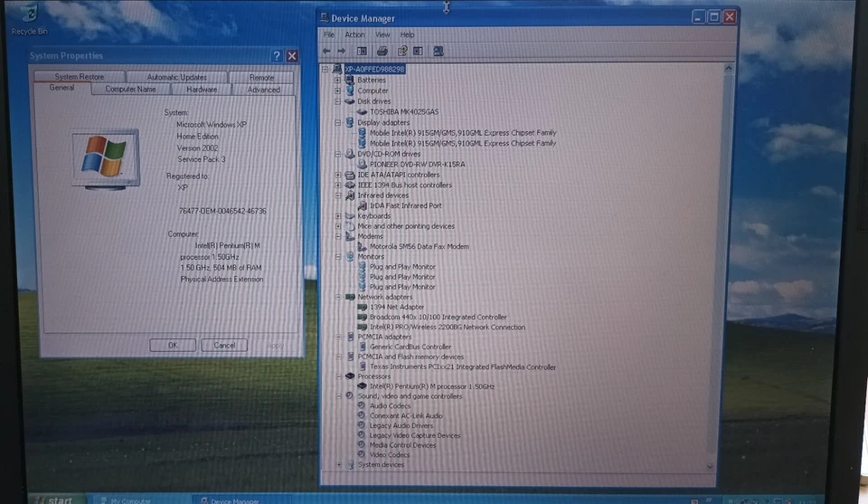Image resolution: width=868 pixels, height=504 pixels.
Task: Click the 1394 Net Adapter icon
Action: coord(362,307)
